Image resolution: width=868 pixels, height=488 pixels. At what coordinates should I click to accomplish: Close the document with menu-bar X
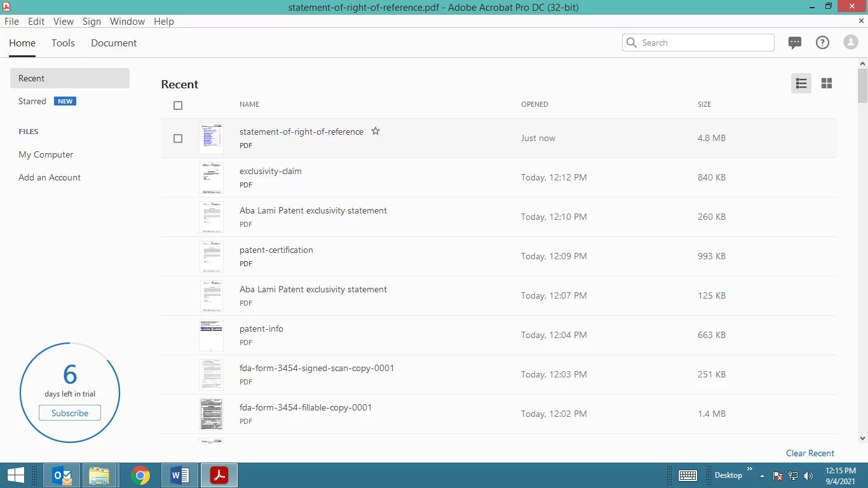(862, 21)
